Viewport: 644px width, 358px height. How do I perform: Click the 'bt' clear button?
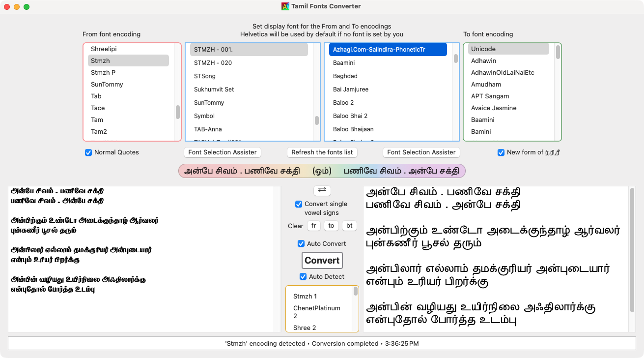(349, 226)
